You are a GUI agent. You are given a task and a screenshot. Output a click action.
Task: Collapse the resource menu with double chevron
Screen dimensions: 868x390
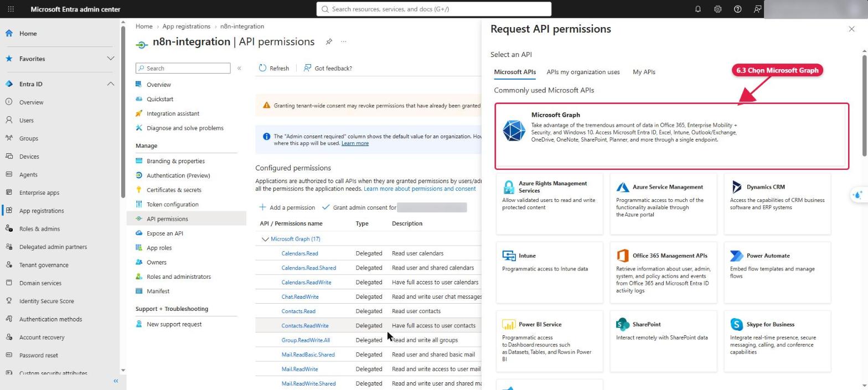point(239,68)
